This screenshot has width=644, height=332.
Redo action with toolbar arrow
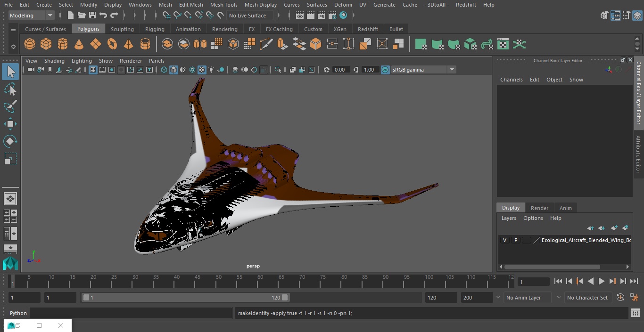114,16
